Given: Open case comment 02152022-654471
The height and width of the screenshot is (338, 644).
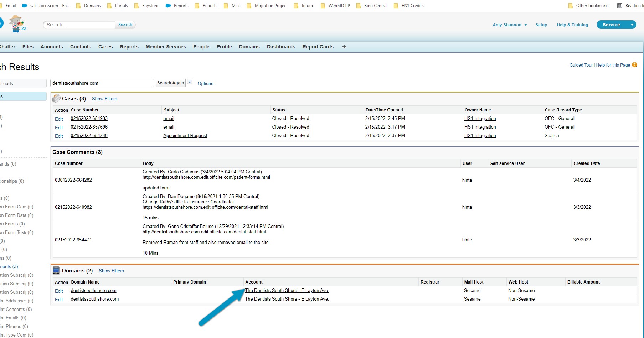Looking at the screenshot, I should (x=73, y=240).
